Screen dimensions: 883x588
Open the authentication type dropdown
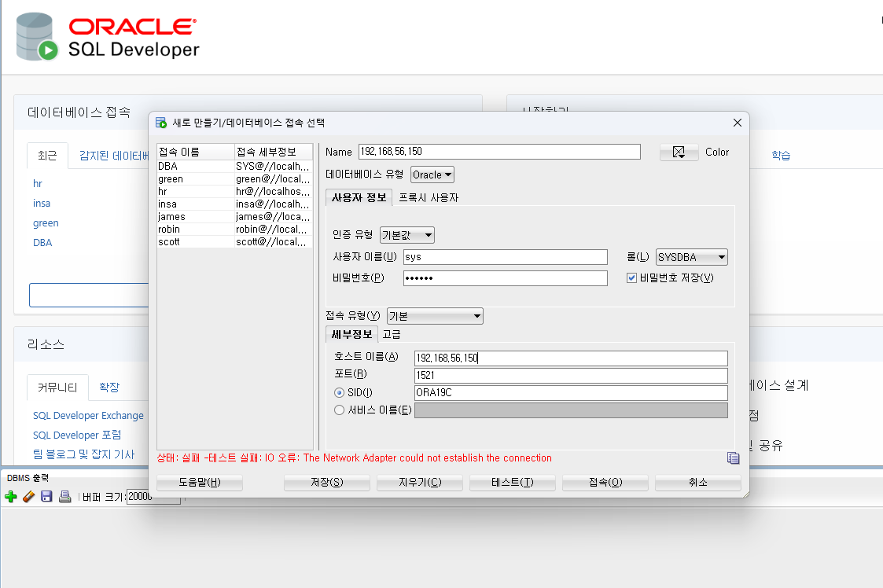point(407,235)
